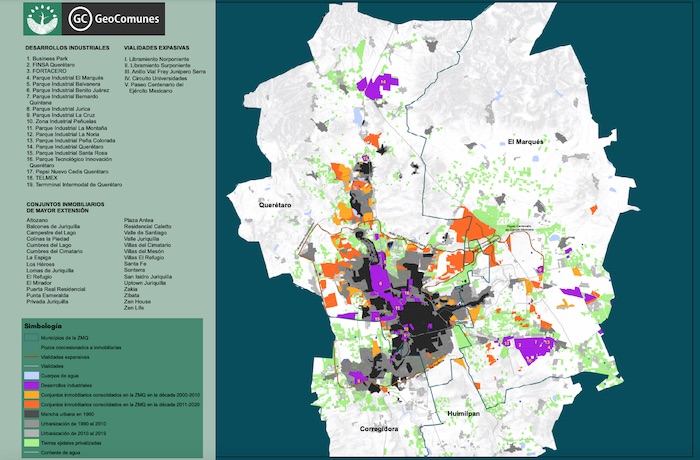Select Altozano in the conjuntos list
Image resolution: width=700 pixels, height=460 pixels.
41,218
